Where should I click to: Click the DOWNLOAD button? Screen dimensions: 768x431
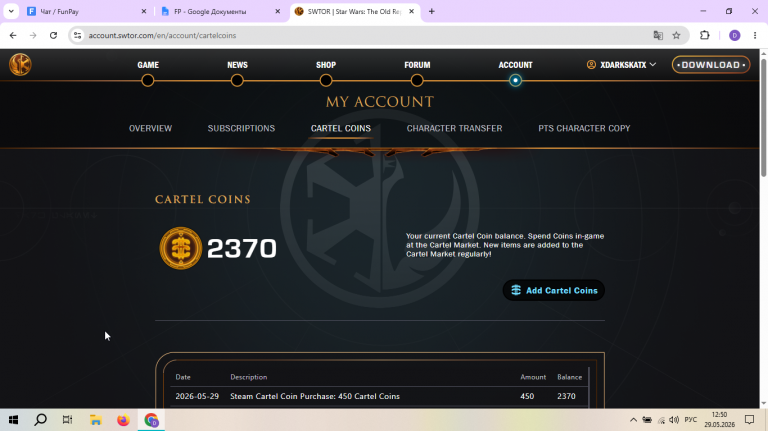pyautogui.click(x=711, y=65)
